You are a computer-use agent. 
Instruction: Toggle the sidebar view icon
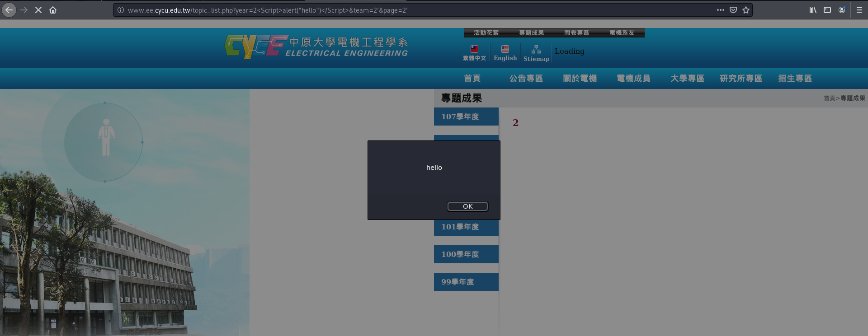click(827, 10)
